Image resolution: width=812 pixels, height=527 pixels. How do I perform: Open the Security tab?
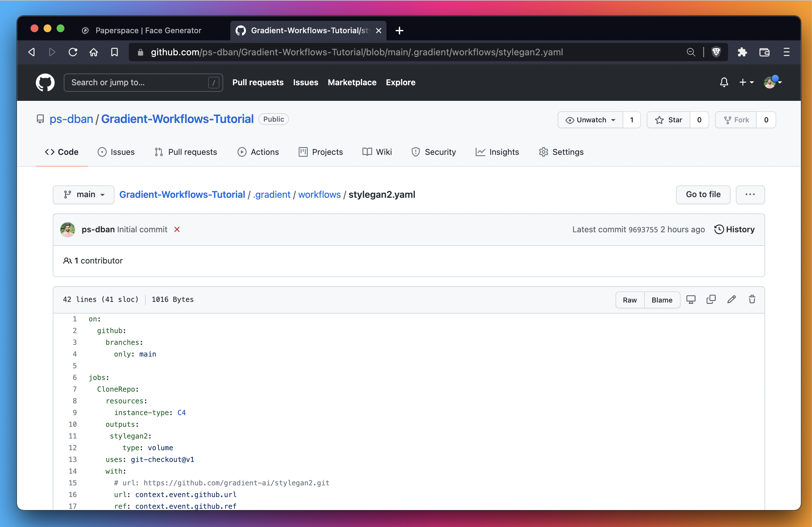434,152
